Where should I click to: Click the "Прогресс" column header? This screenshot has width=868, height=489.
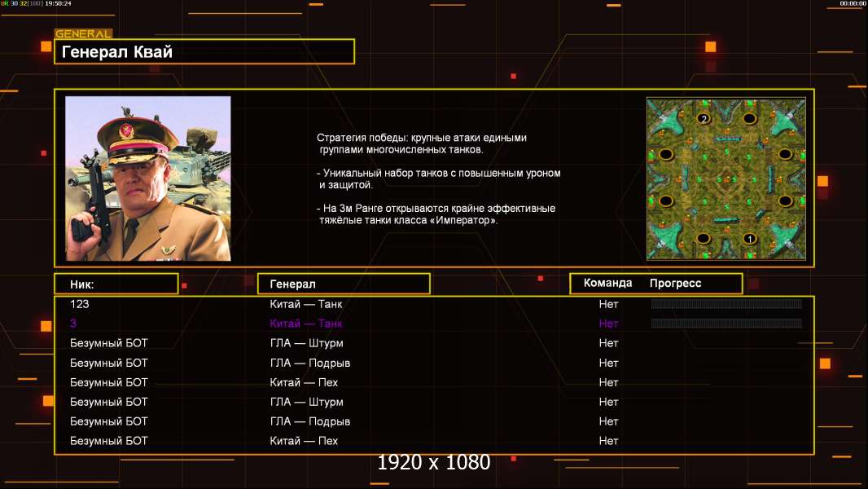(x=675, y=284)
